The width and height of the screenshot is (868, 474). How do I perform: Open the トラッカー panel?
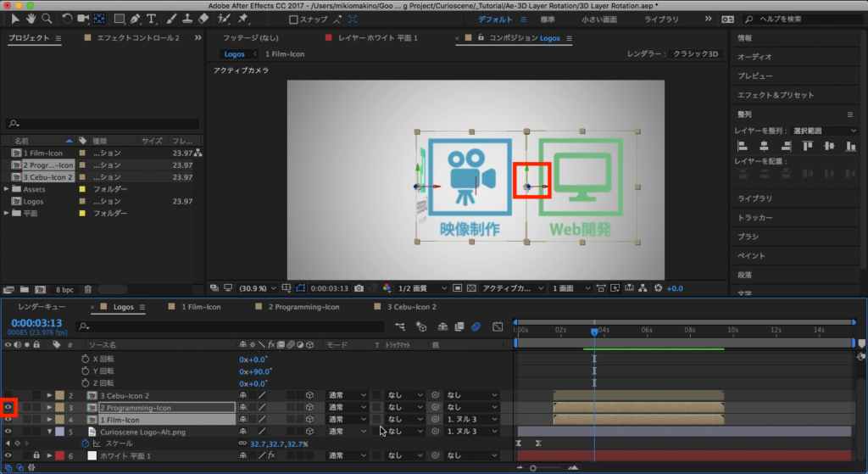click(754, 217)
